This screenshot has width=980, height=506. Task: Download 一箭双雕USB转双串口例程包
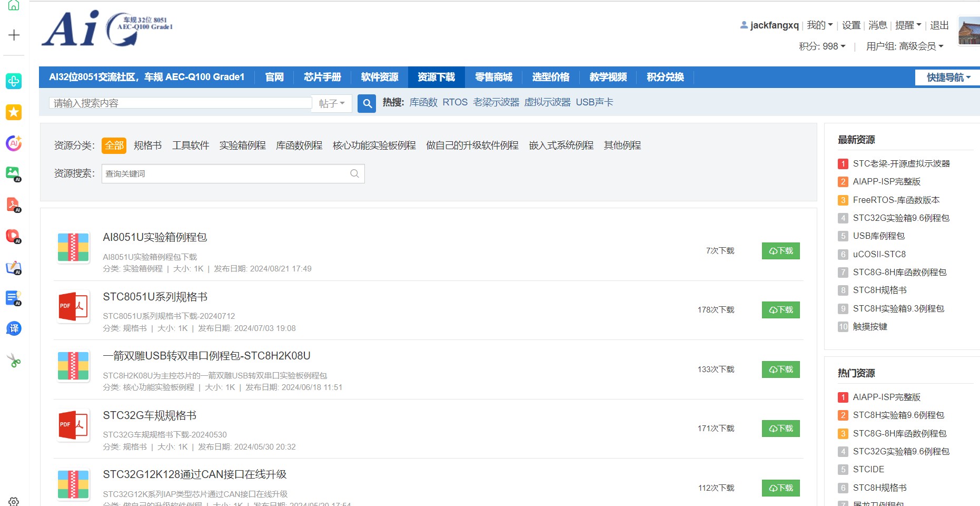[x=781, y=369]
